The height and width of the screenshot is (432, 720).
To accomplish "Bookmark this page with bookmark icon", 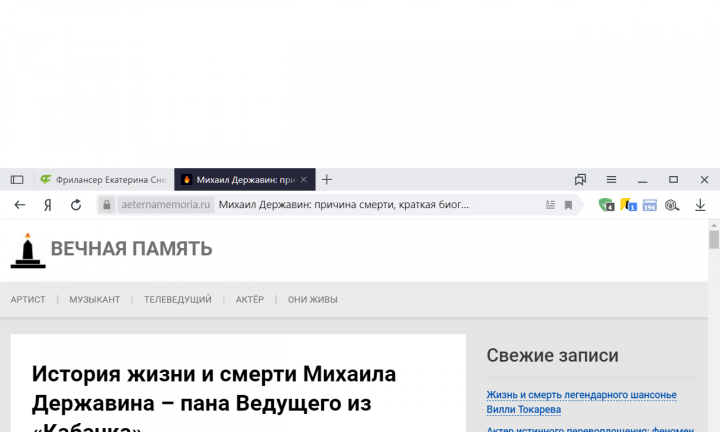I will tap(568, 205).
